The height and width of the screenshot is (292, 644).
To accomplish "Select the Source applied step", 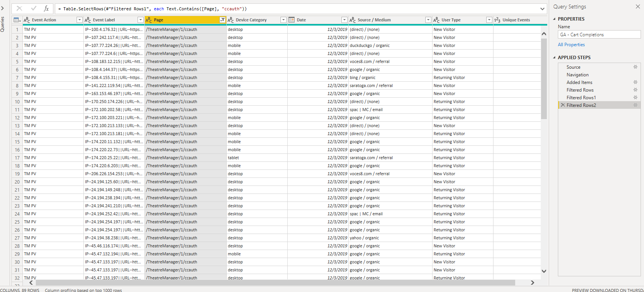I will click(x=574, y=67).
